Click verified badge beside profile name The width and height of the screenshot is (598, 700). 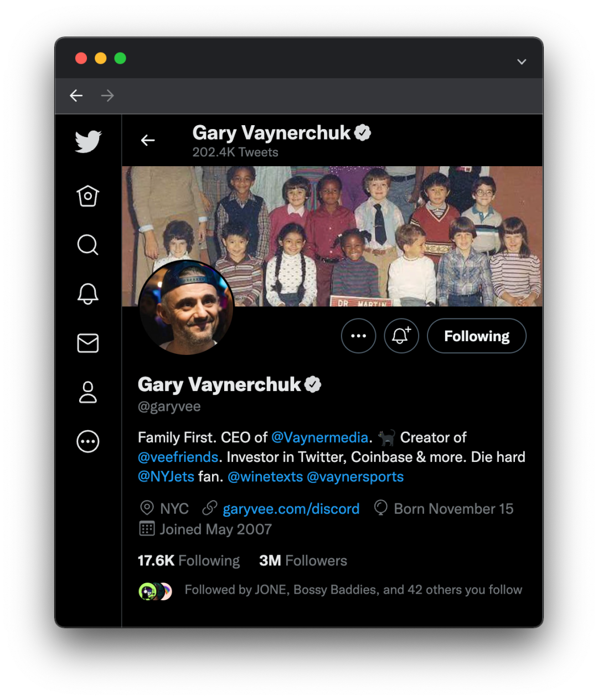click(x=313, y=384)
